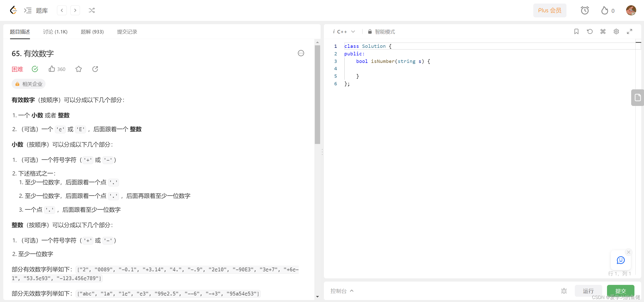Open the 题库 problem library link
This screenshot has width=644, height=302.
[42, 11]
